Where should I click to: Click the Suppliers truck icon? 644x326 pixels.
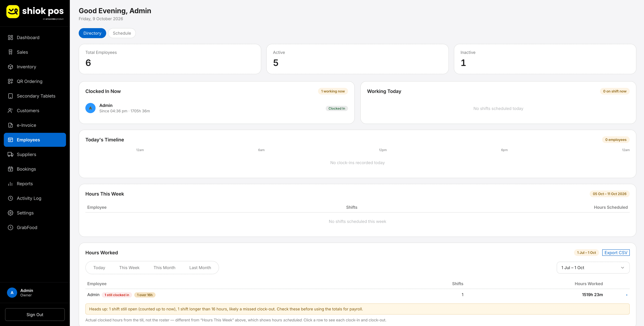click(10, 154)
